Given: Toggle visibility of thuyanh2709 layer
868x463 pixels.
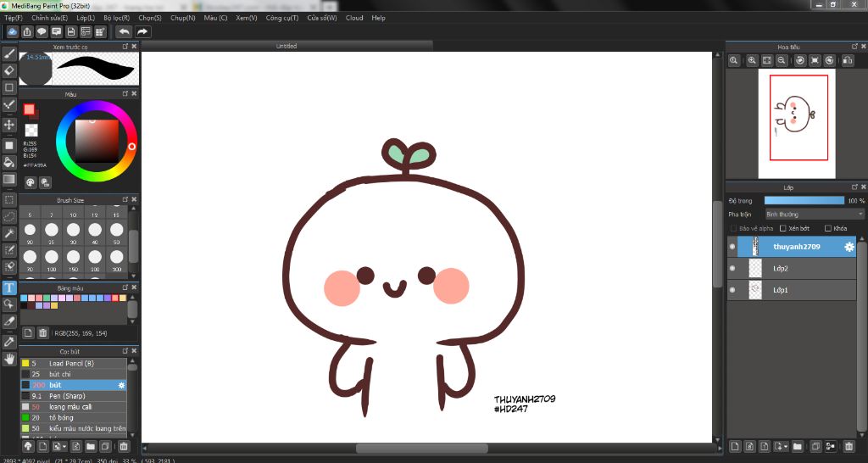Looking at the screenshot, I should pyautogui.click(x=733, y=247).
